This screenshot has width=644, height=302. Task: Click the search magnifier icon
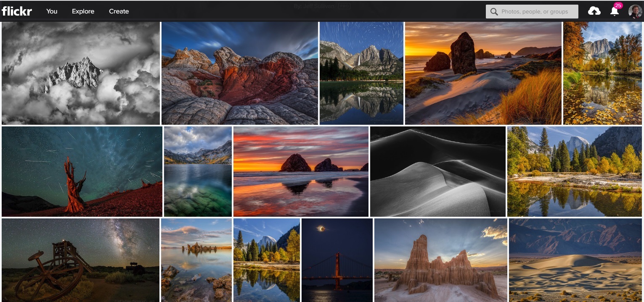[x=494, y=11]
